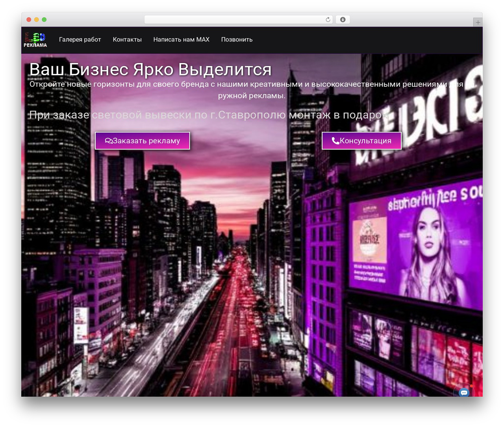
Task: Focus the browser address bar
Action: (x=238, y=20)
